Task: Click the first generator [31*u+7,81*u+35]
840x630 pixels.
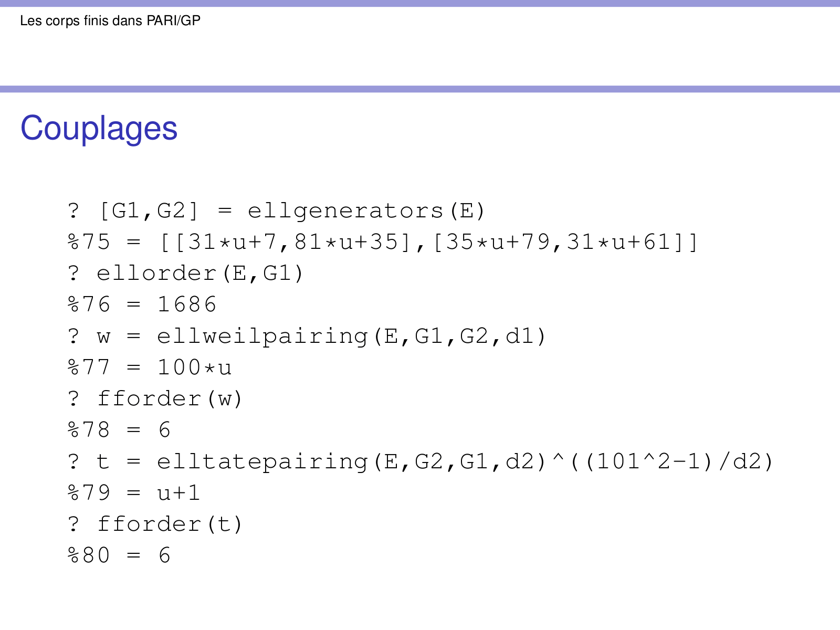Action: click(x=292, y=242)
